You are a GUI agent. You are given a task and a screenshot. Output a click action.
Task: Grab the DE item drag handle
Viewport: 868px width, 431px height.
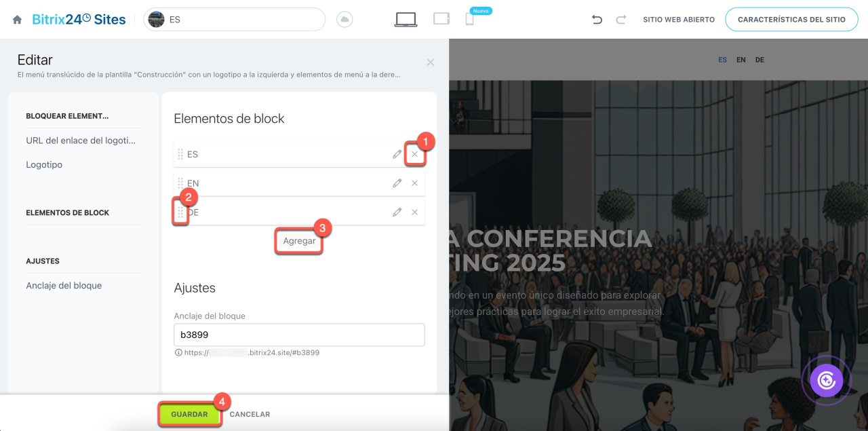(x=180, y=212)
